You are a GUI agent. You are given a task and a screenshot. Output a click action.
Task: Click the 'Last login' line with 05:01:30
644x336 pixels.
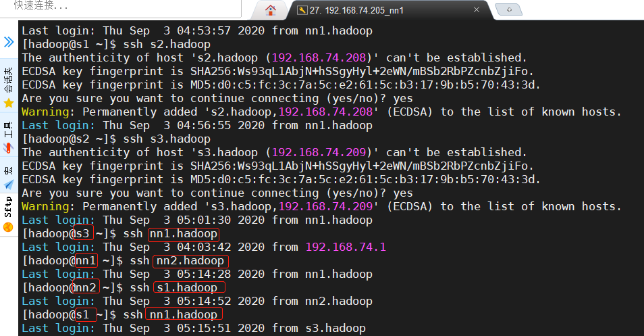[x=197, y=220]
